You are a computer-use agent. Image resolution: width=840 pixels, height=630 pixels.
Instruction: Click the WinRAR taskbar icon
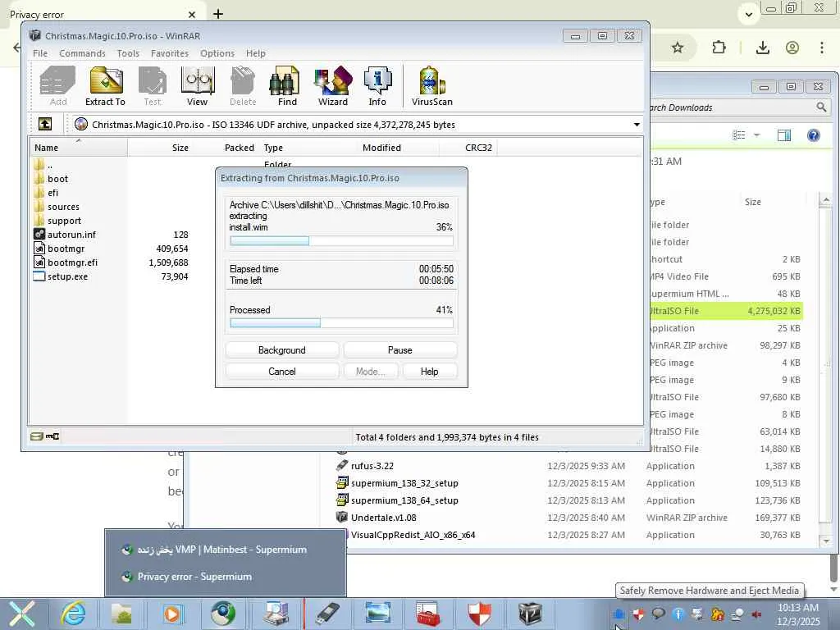click(529, 613)
